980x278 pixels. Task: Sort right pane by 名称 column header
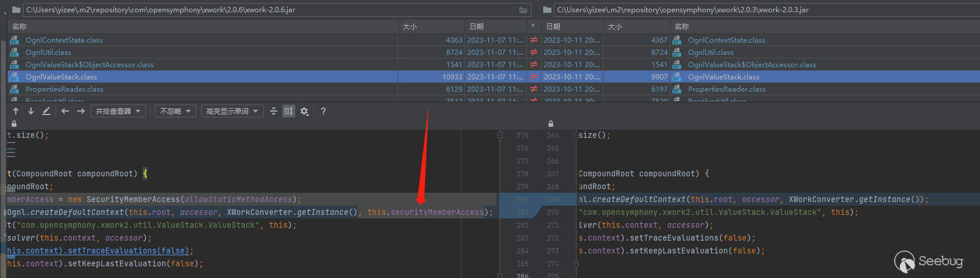click(x=824, y=26)
